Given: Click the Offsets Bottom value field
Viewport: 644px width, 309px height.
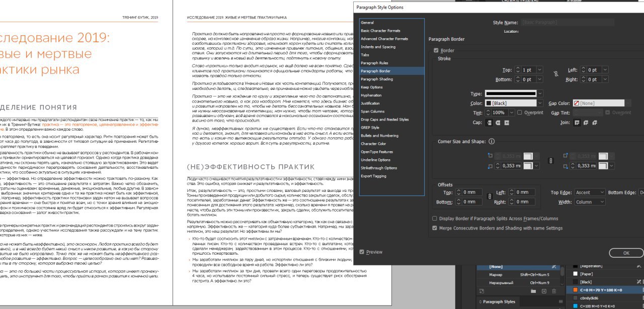Looking at the screenshot, I should (471, 202).
